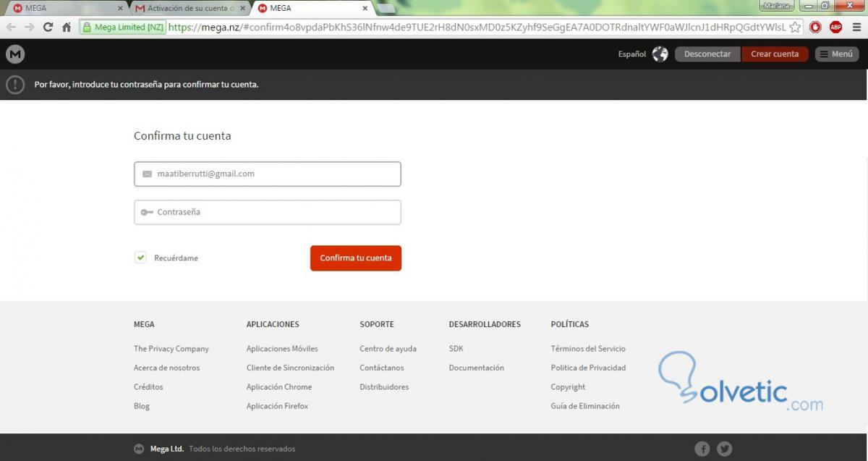The height and width of the screenshot is (461, 868).
Task: Click the Mega Ltd. footer text
Action: pos(167,449)
